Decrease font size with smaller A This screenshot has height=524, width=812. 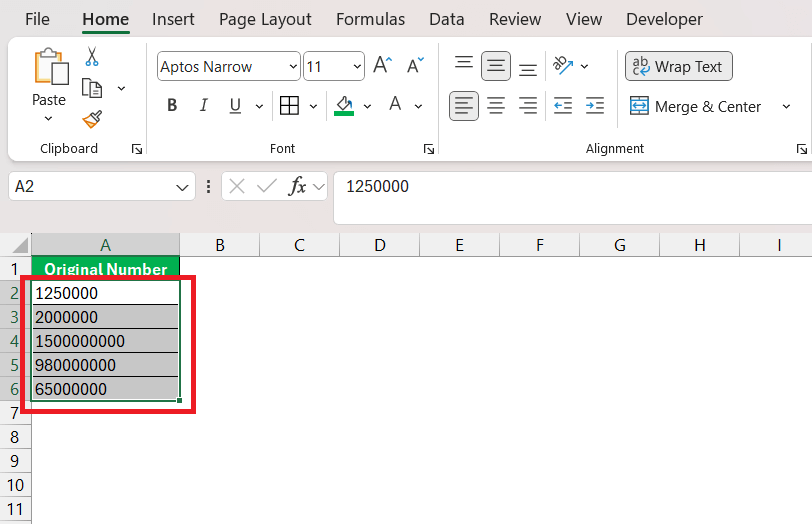[x=415, y=66]
